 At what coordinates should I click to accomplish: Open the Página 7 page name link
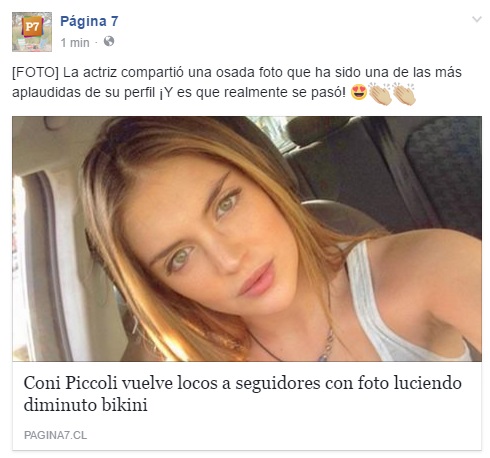89,21
